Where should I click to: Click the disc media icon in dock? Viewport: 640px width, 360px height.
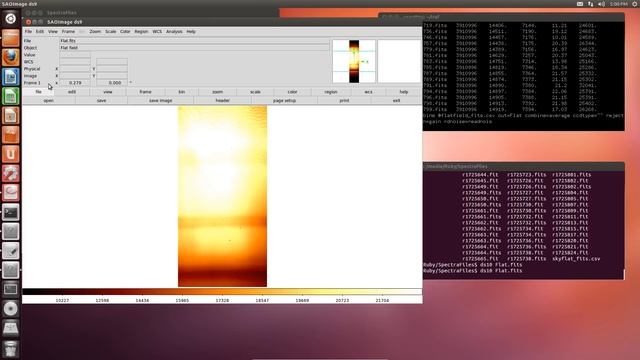[11, 309]
